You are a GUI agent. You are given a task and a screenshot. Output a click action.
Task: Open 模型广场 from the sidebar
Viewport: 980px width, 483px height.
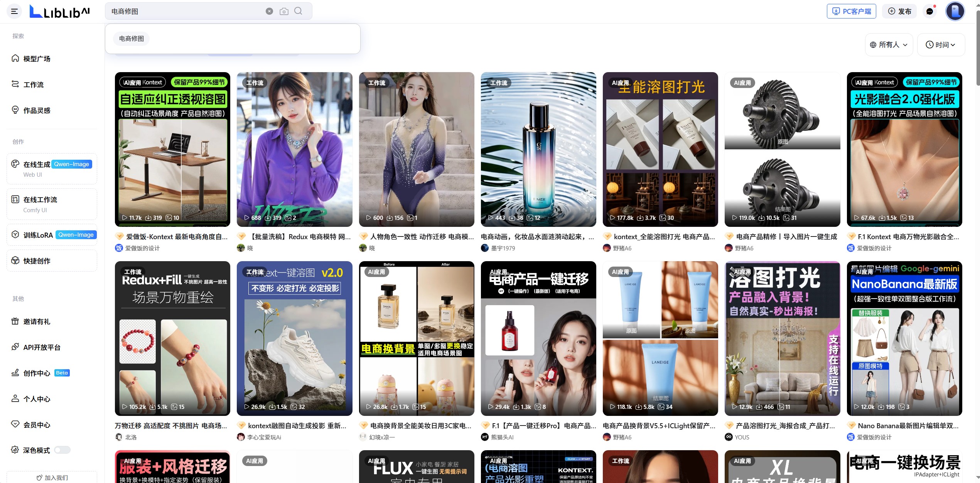click(x=37, y=59)
